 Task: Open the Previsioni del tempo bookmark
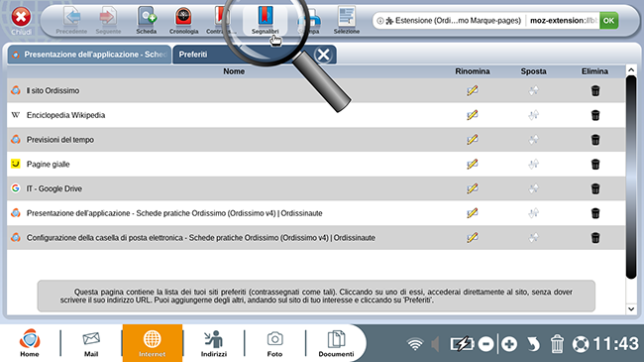(x=60, y=140)
